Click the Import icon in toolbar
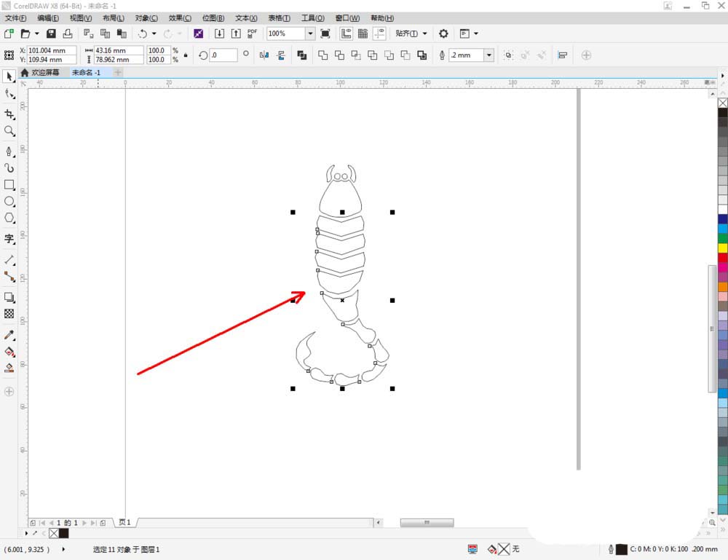Screen dimensions: 728x560 219,33
